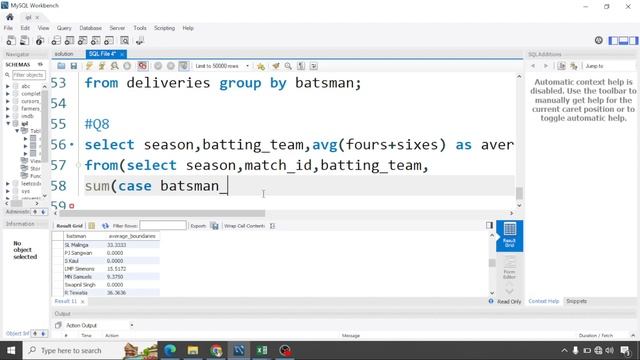Toggle the left sidebar panel visibility
Viewport: 640px width, 360px height.
tap(613, 40)
